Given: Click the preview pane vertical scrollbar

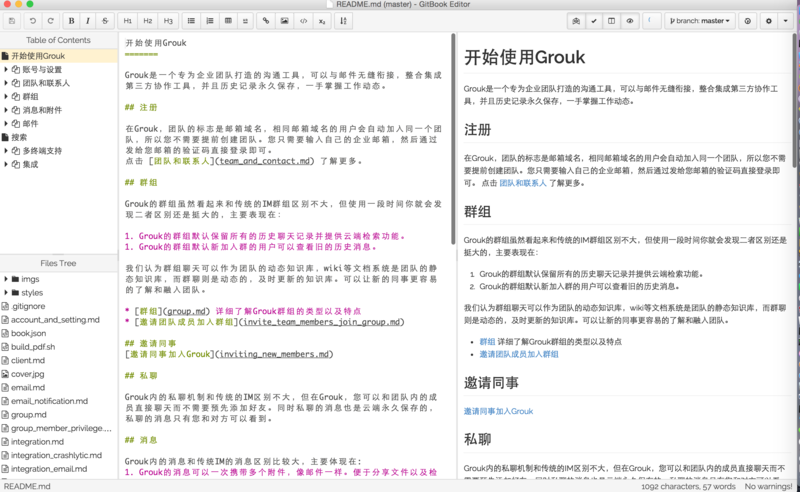Looking at the screenshot, I should [x=796, y=100].
